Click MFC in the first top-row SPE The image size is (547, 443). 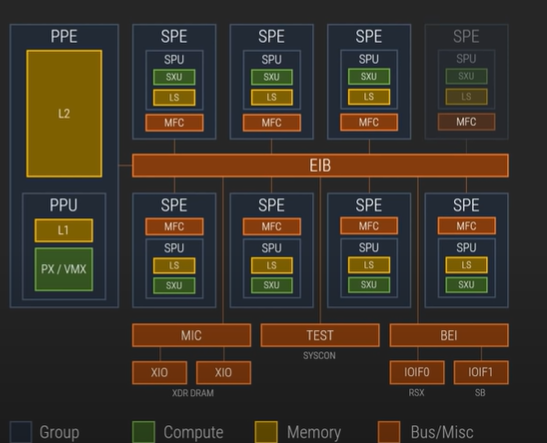174,122
